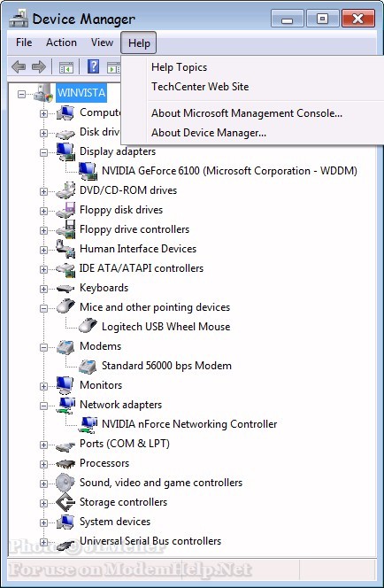Viewport: 384px width, 588px height.
Task: Click the Back arrow toolbar icon
Action: pyautogui.click(x=19, y=67)
